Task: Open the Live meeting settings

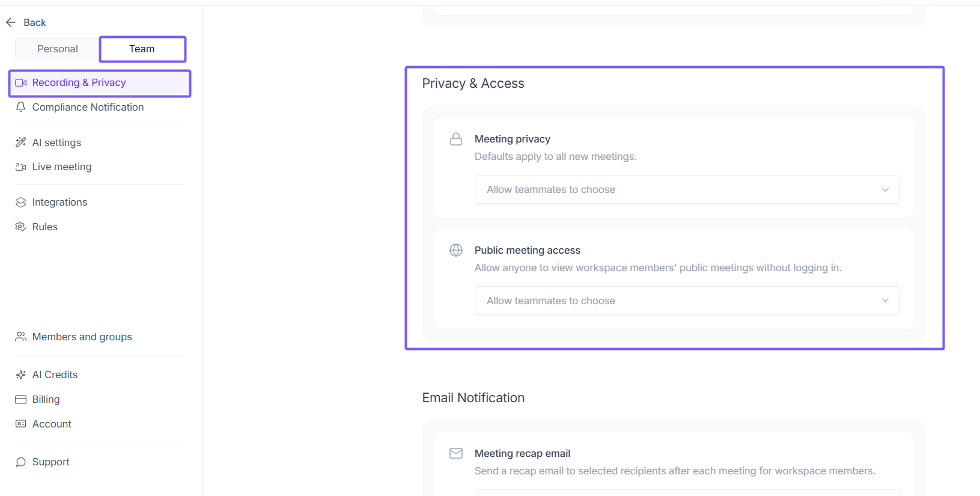Action: click(x=62, y=167)
